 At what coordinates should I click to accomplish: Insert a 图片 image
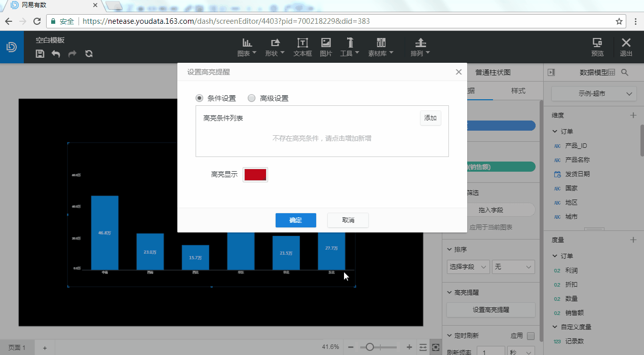tap(326, 47)
